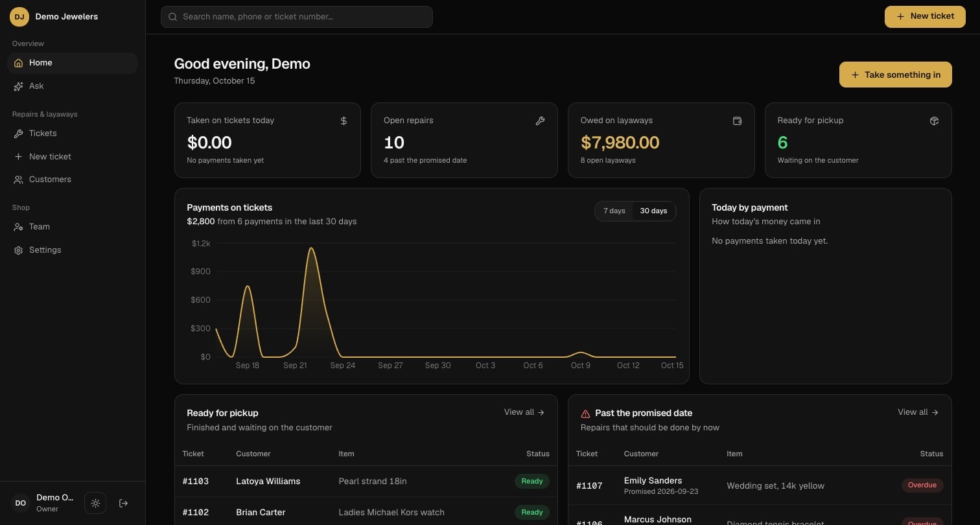This screenshot has width=980, height=525.
Task: Click the wrench icon on Open repairs card
Action: pos(540,121)
